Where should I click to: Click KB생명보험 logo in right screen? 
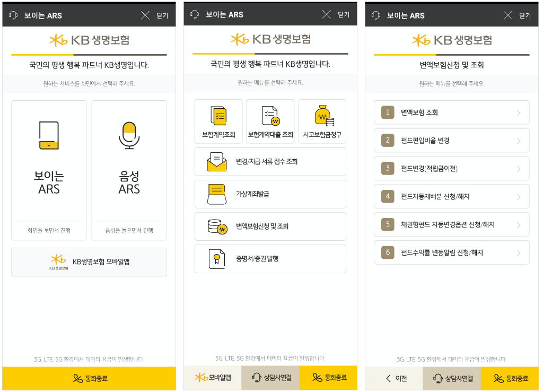[x=452, y=40]
